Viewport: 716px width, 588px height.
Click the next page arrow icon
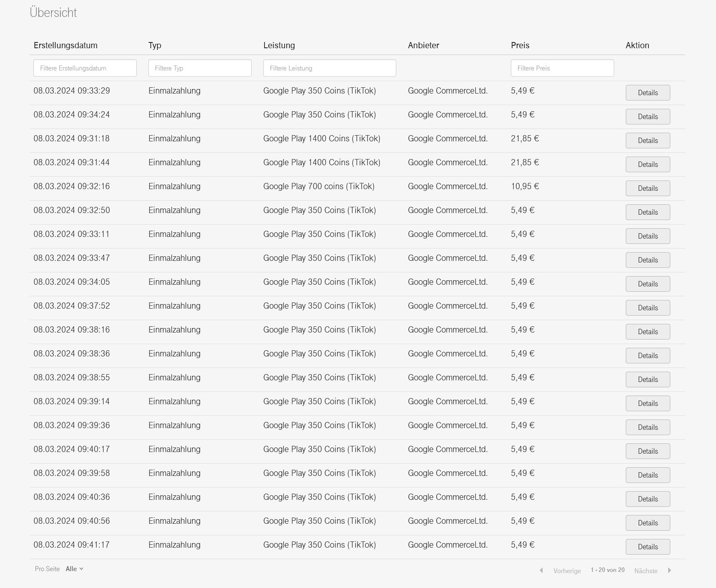point(669,570)
